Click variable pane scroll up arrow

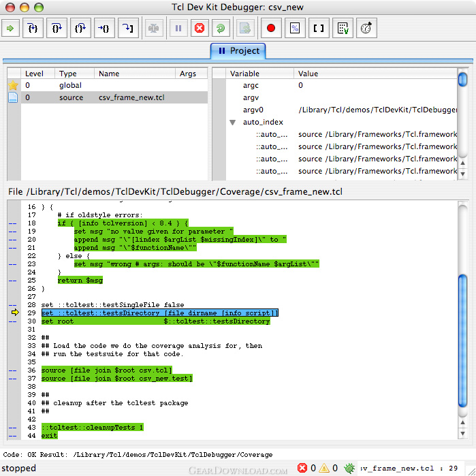[x=462, y=163]
